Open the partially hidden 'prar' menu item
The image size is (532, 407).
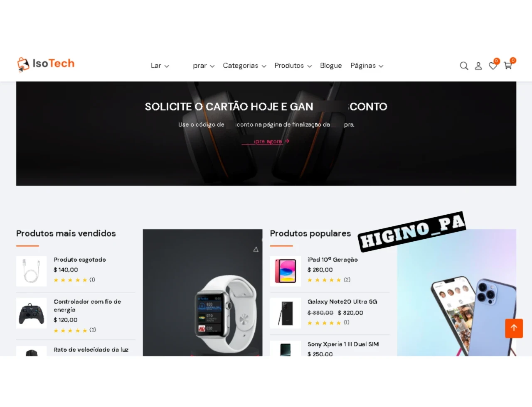tap(204, 66)
